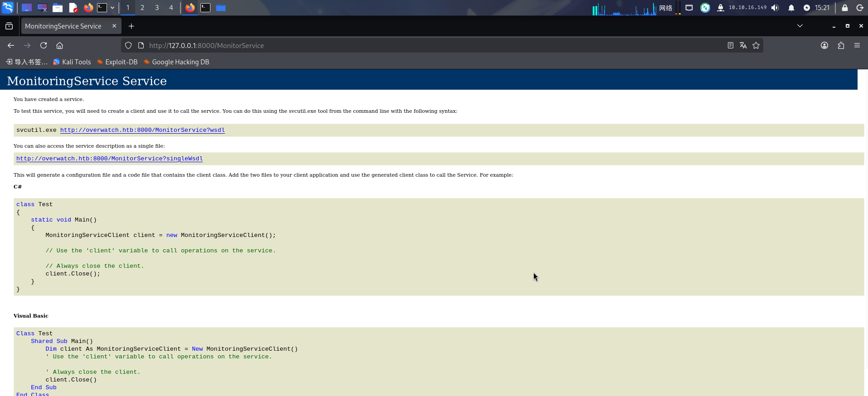
Task: Toggle reader view in the address bar
Action: (x=731, y=45)
